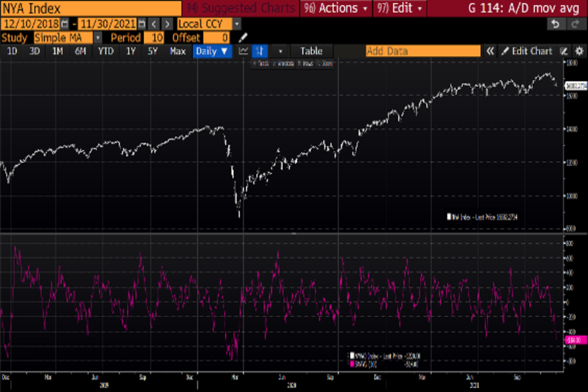The width and height of the screenshot is (588, 392).
Task: Collapse panel with double chevron icon
Action: [x=490, y=51]
